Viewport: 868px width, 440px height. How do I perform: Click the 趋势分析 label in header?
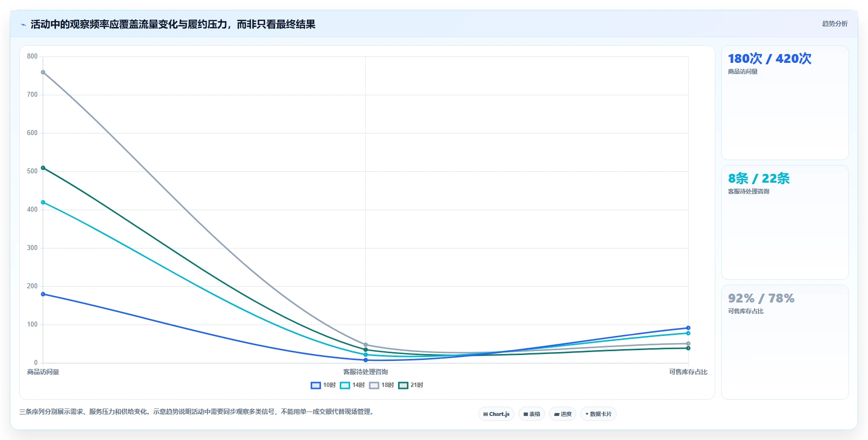pyautogui.click(x=835, y=24)
